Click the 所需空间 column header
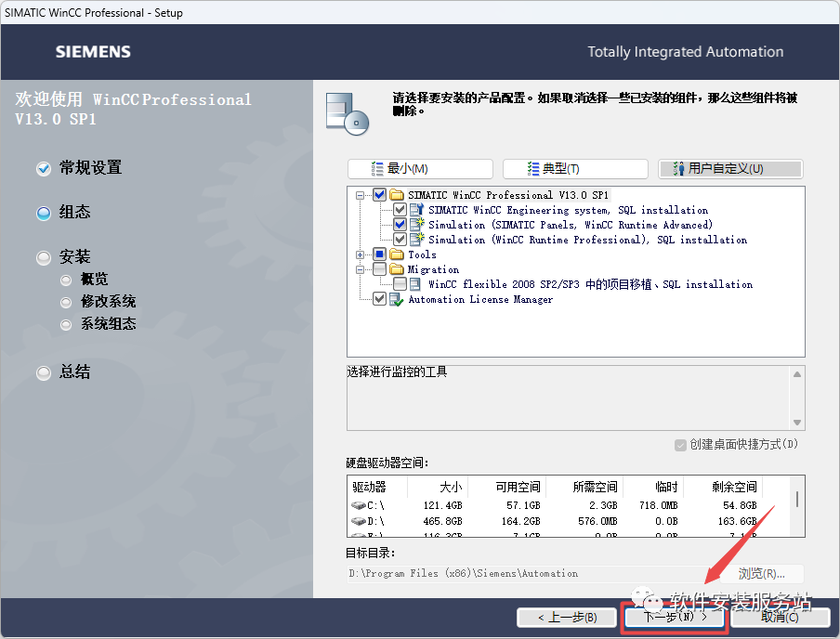840x639 pixels. point(584,487)
